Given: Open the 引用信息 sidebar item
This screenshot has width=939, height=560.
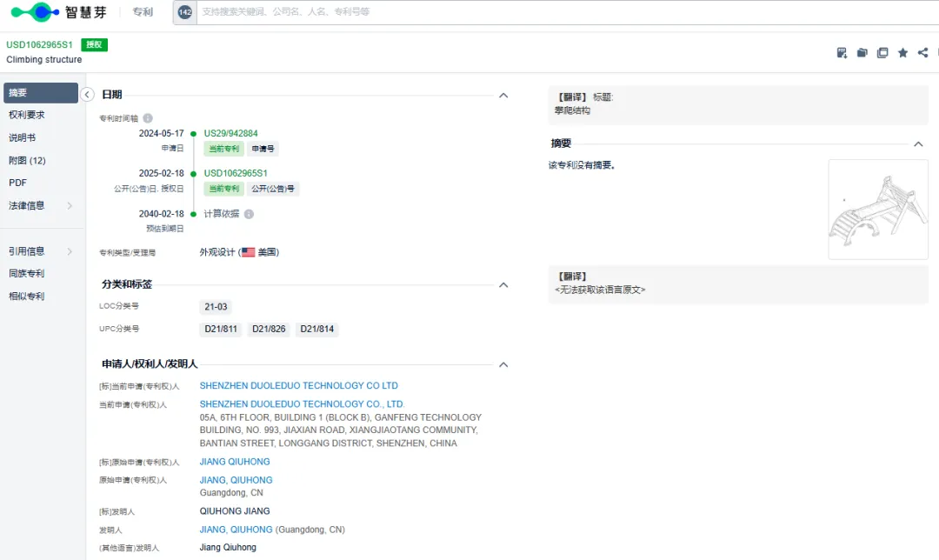Looking at the screenshot, I should tap(26, 251).
